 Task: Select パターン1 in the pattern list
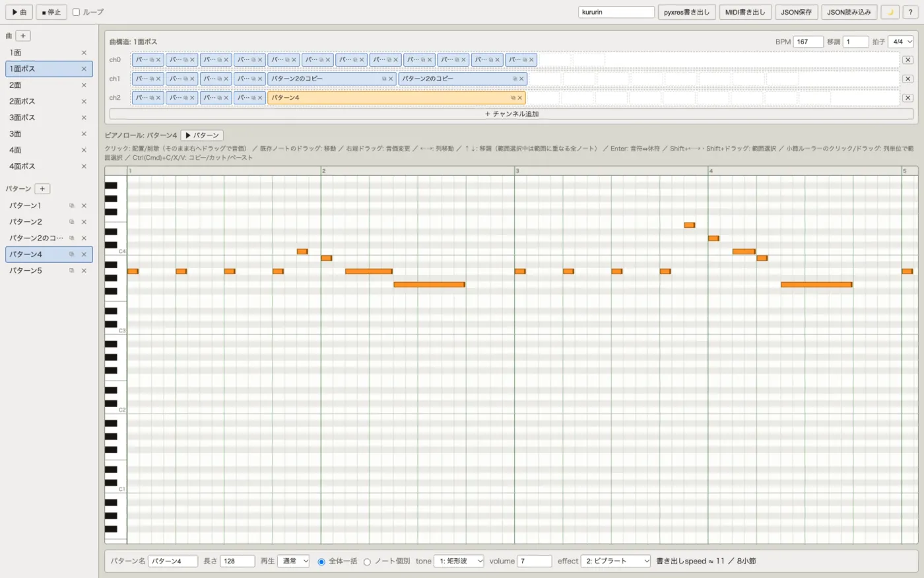(x=49, y=205)
